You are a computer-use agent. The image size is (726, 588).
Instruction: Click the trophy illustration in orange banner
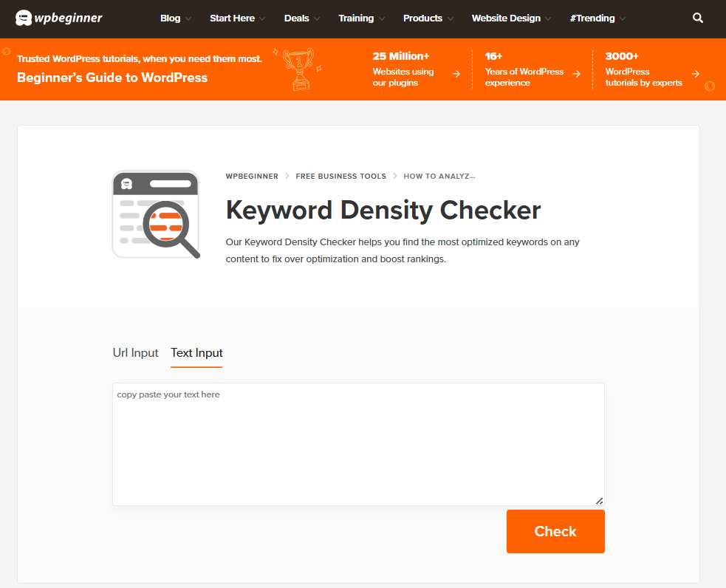click(x=298, y=69)
